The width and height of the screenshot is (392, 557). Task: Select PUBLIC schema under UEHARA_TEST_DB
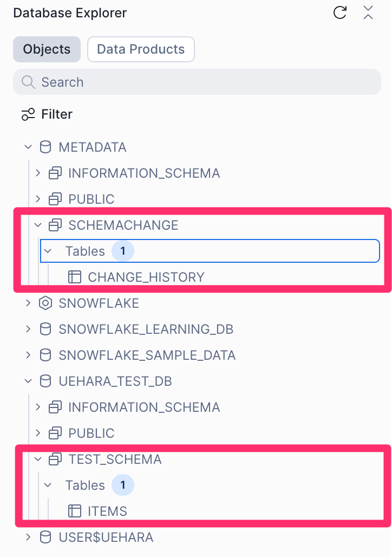coord(91,433)
